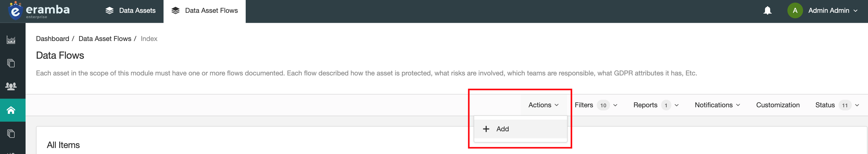Click the lower copy-pages sidebar icon

tap(11, 134)
